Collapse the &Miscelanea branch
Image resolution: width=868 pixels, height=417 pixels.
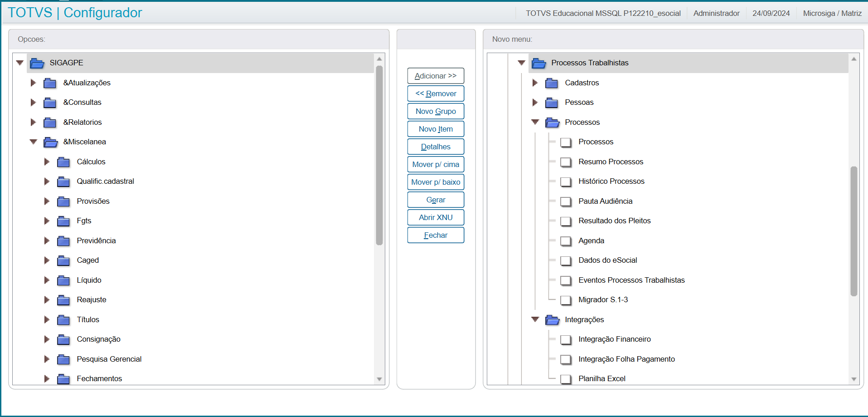33,142
